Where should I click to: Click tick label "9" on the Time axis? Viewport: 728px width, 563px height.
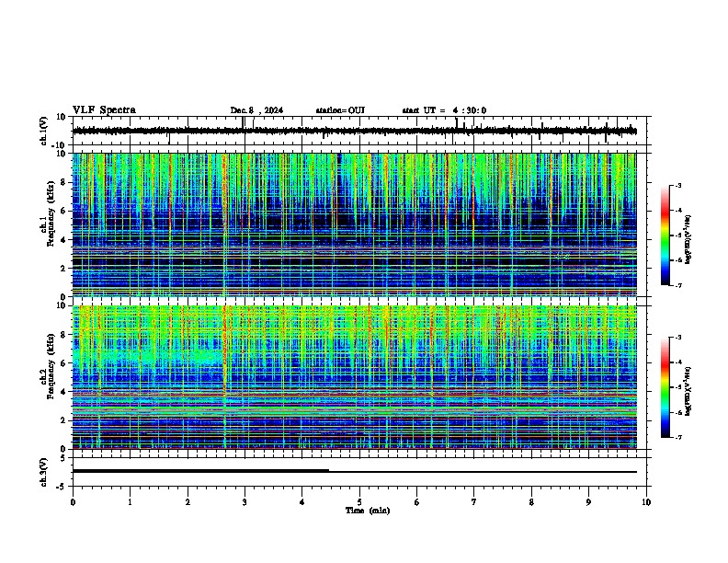(588, 502)
